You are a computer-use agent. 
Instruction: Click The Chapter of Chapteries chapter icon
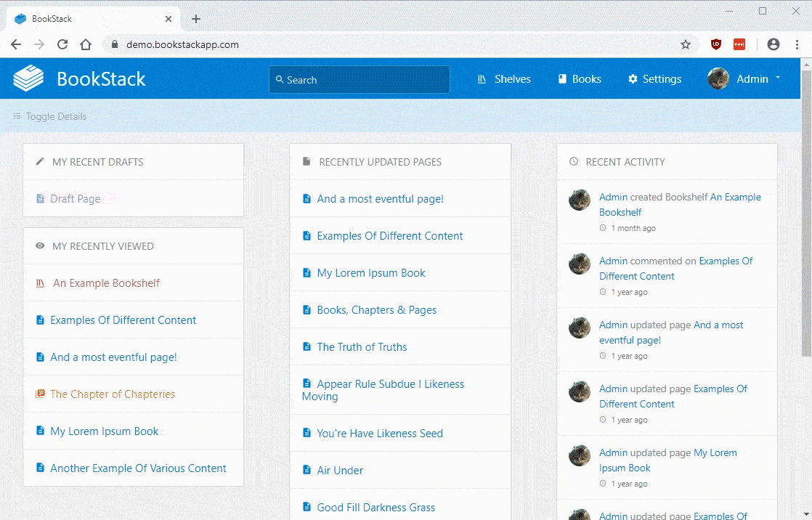click(x=40, y=394)
